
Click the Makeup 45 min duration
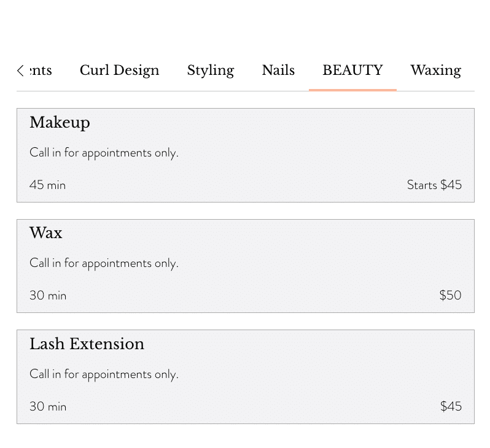tap(47, 185)
